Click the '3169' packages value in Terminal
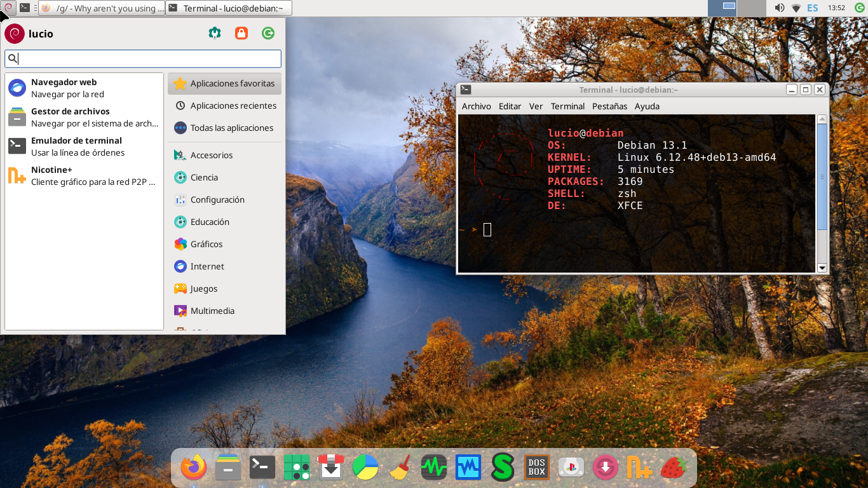The height and width of the screenshot is (488, 868). pyautogui.click(x=630, y=182)
